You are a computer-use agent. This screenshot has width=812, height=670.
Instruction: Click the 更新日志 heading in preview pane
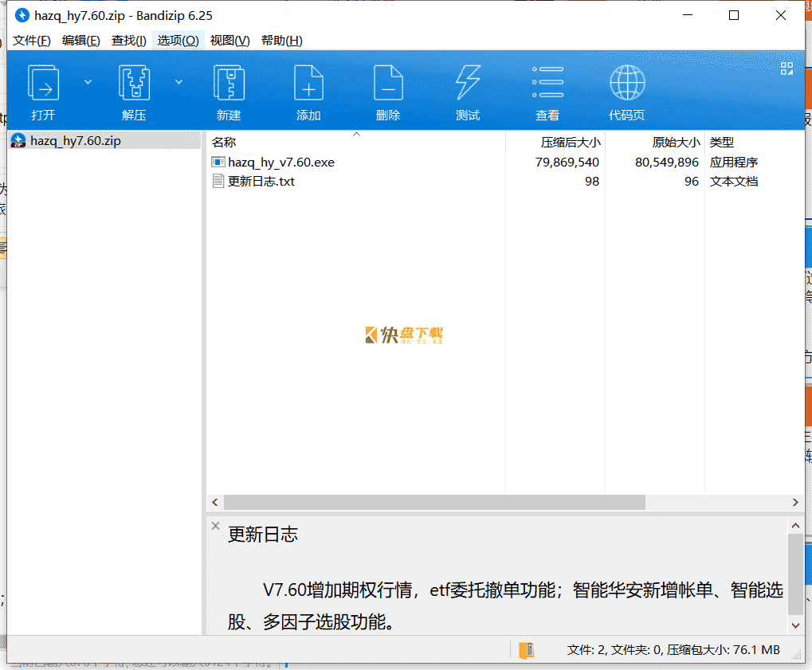(263, 535)
